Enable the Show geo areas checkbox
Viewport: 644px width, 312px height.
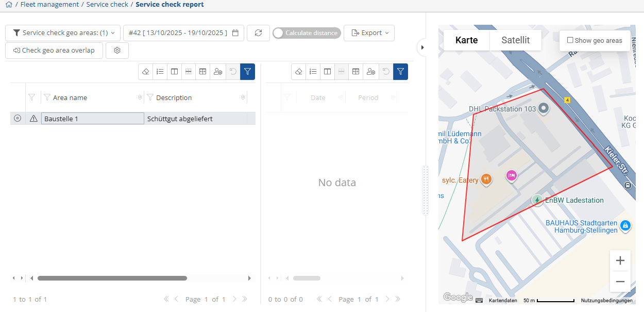pyautogui.click(x=570, y=40)
